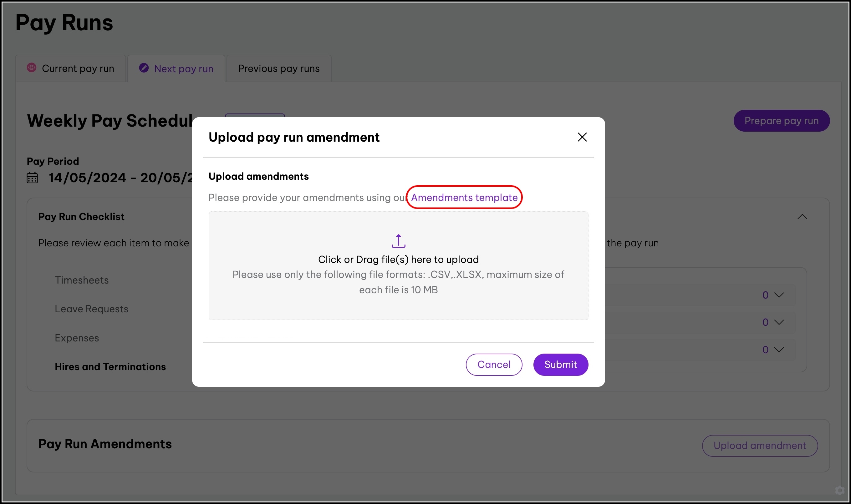Expand the third checklist count row chevron

pos(779,350)
